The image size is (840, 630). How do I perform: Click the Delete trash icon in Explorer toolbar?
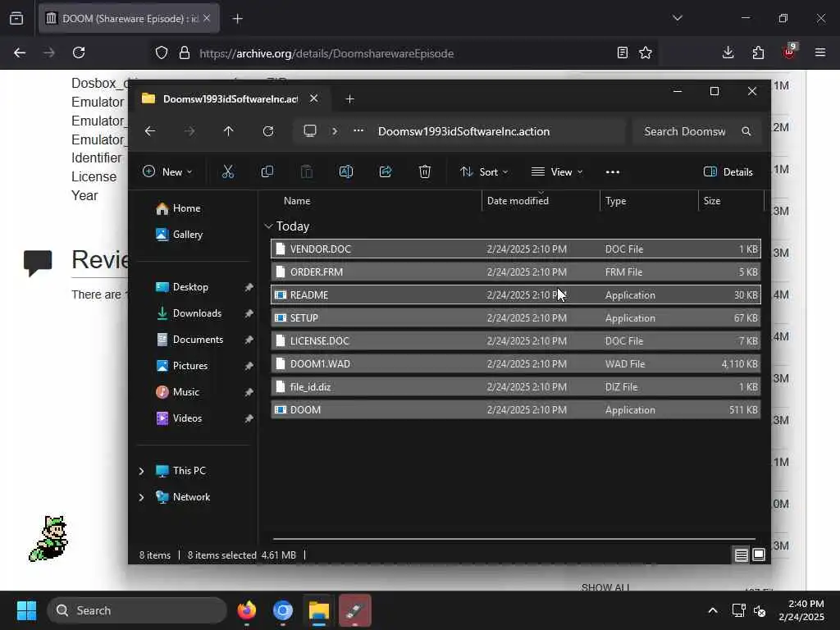point(425,171)
